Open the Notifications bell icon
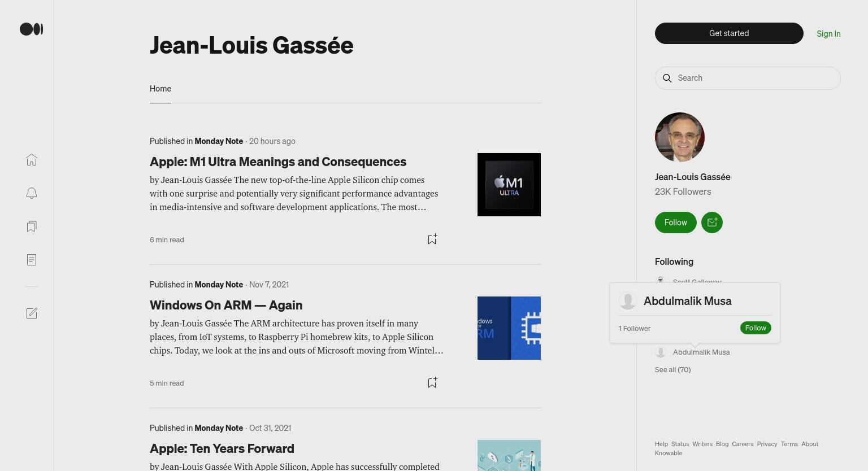Screen dimensions: 868x471 [32, 193]
